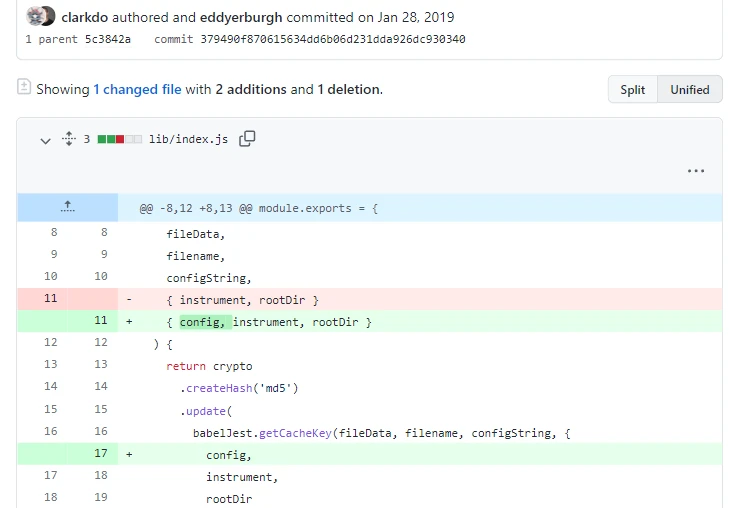This screenshot has width=734, height=508.
Task: Collapse the lib/index.js file diff
Action: [45, 140]
